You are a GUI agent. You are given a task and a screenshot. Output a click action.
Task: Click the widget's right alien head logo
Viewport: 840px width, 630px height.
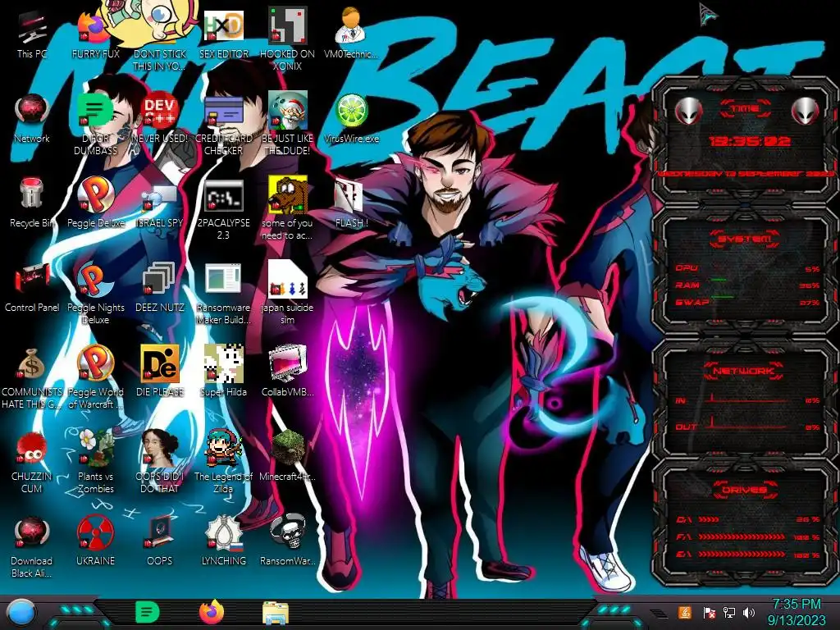pos(806,112)
